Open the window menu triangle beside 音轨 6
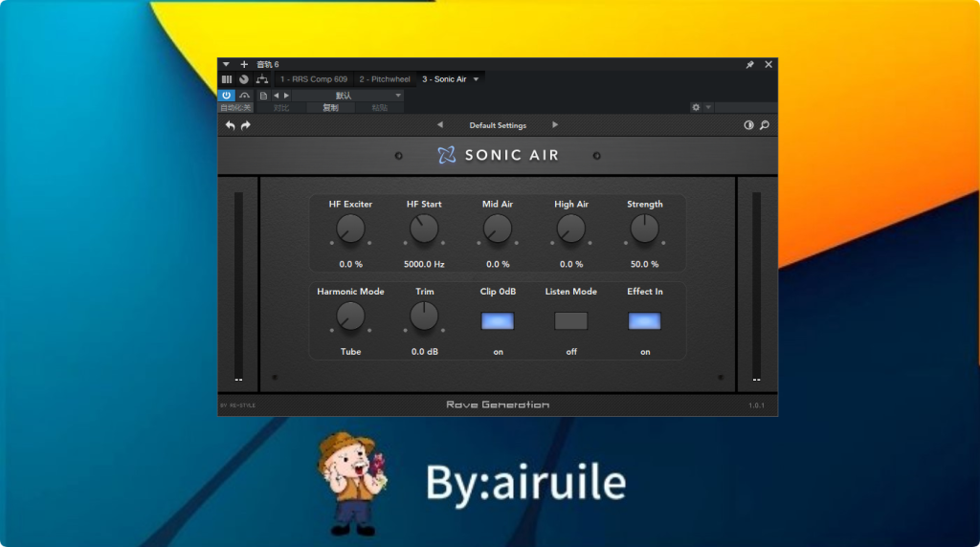 (226, 64)
